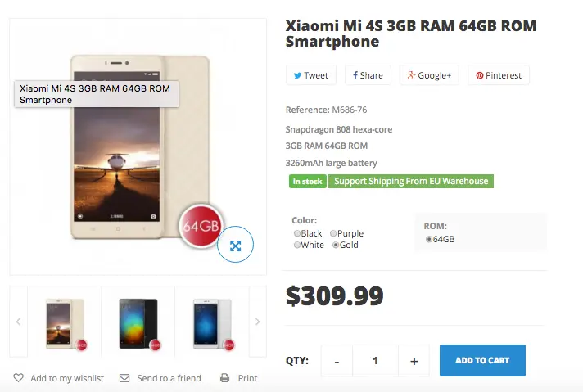
Task: Select the Black color option
Action: (x=297, y=233)
